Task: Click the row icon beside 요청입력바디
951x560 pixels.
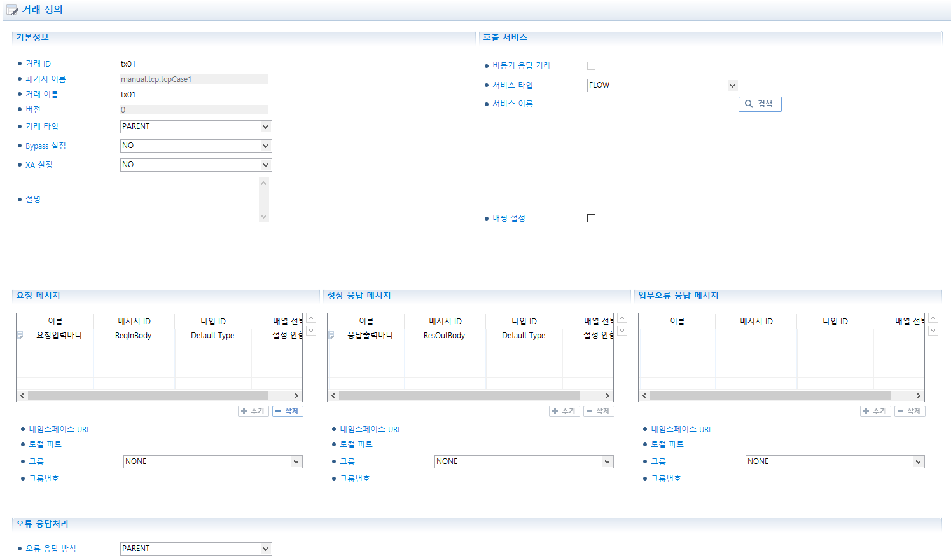Action: click(x=20, y=335)
